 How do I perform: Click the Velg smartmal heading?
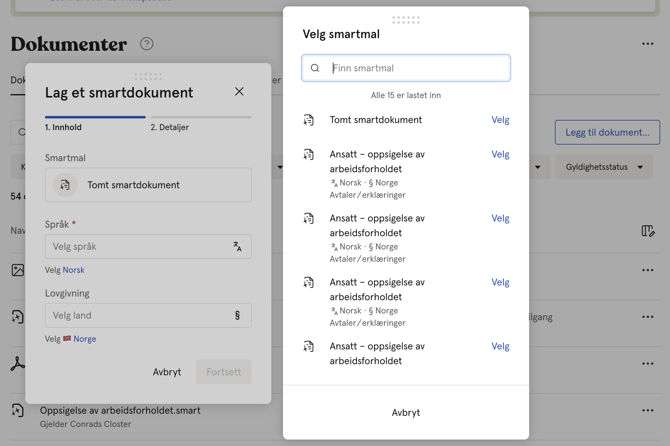pyautogui.click(x=341, y=34)
